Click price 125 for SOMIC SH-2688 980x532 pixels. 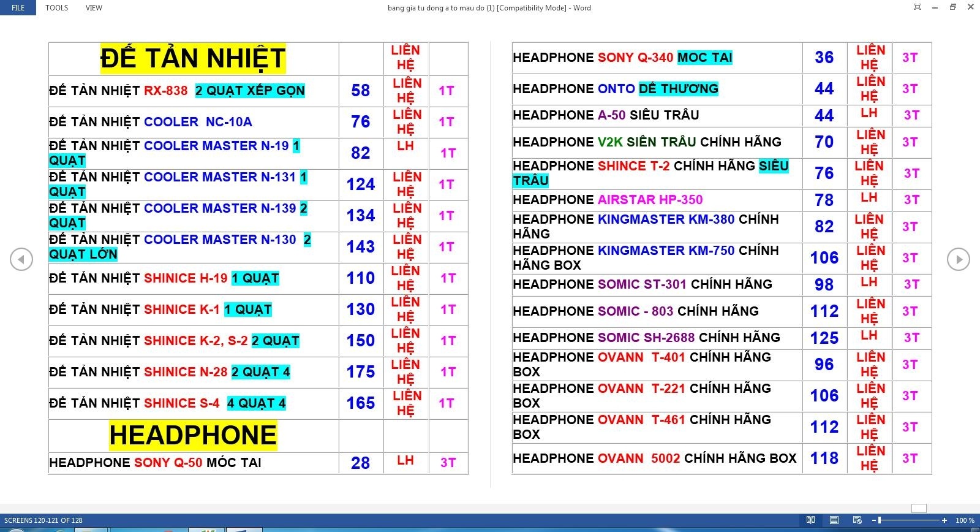tap(824, 338)
